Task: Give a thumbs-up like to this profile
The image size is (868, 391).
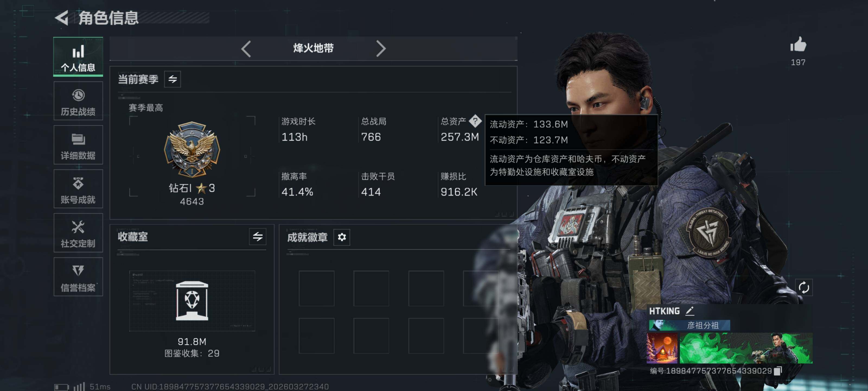Action: (x=798, y=45)
